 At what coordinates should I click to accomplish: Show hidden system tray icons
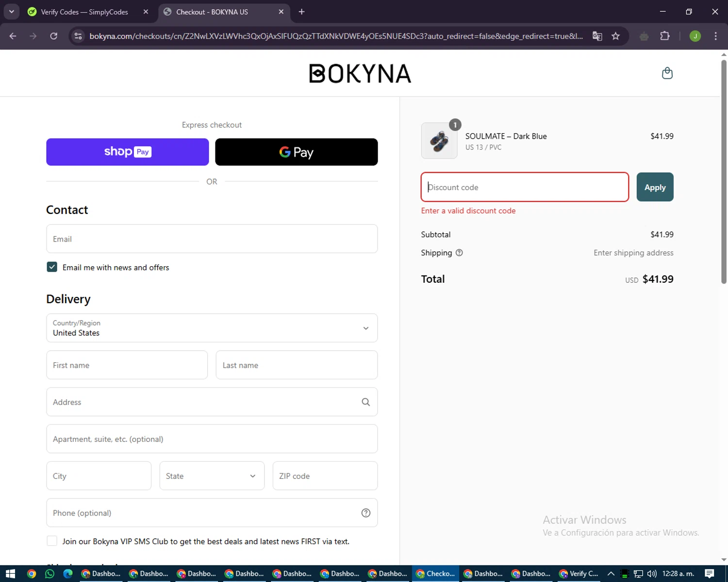(x=611, y=574)
